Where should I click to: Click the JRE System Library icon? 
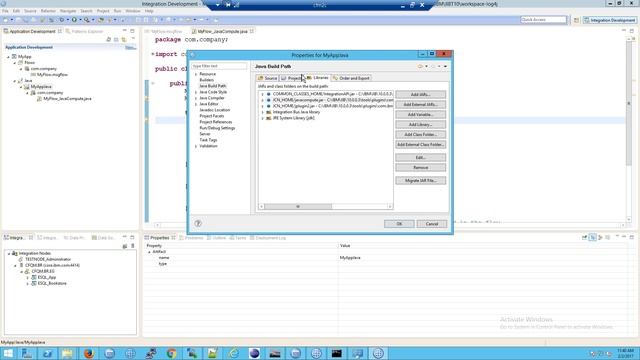coord(269,118)
